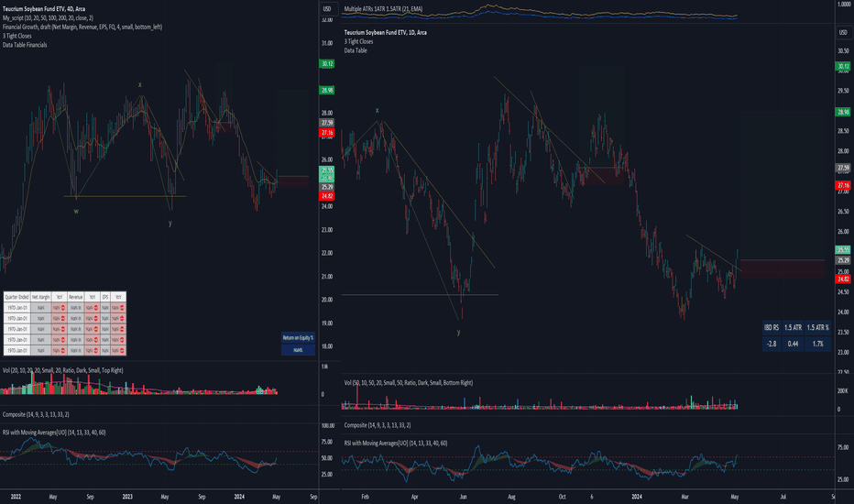Click the 2022 label on left time axis

coord(16,497)
